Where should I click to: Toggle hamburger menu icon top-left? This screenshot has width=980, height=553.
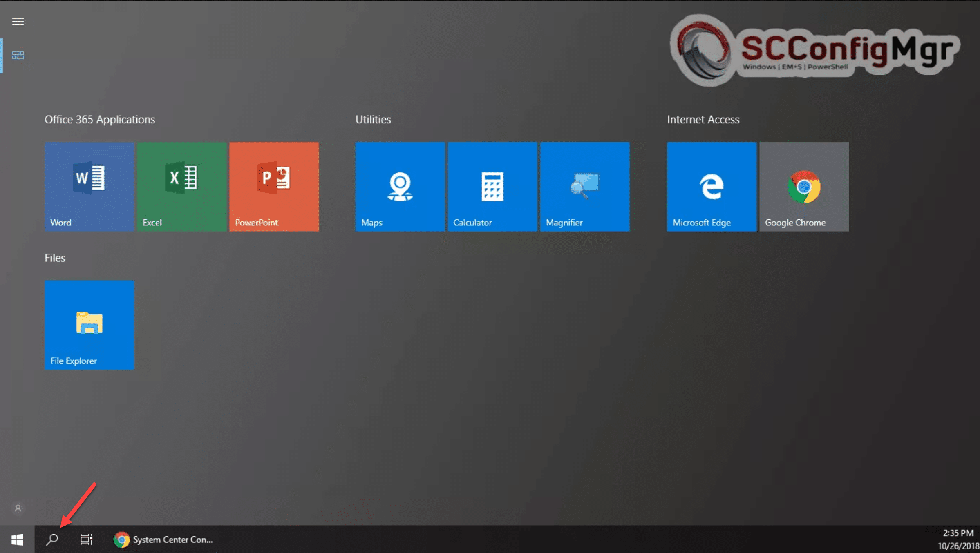[x=18, y=21]
